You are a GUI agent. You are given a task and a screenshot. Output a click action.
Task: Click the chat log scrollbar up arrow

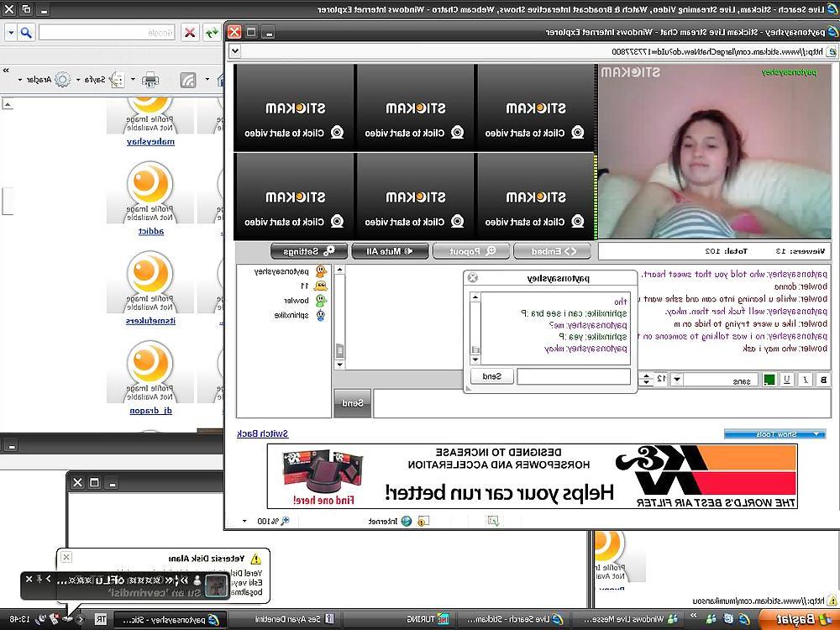pyautogui.click(x=339, y=270)
